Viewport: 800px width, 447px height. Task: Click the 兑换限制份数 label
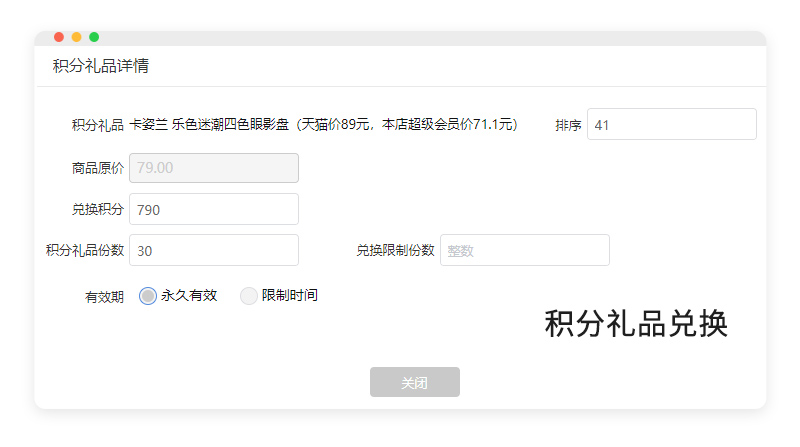(395, 250)
